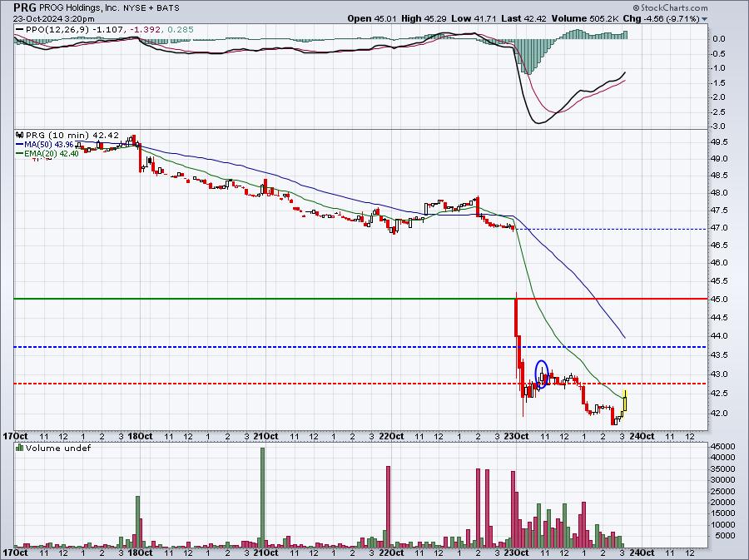Click the blue MA(50) legend line marker
The width and height of the screenshot is (749, 560).
click(x=19, y=144)
